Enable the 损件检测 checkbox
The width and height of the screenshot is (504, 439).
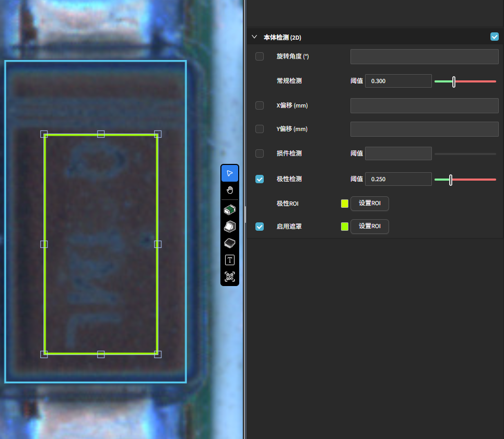click(x=260, y=153)
